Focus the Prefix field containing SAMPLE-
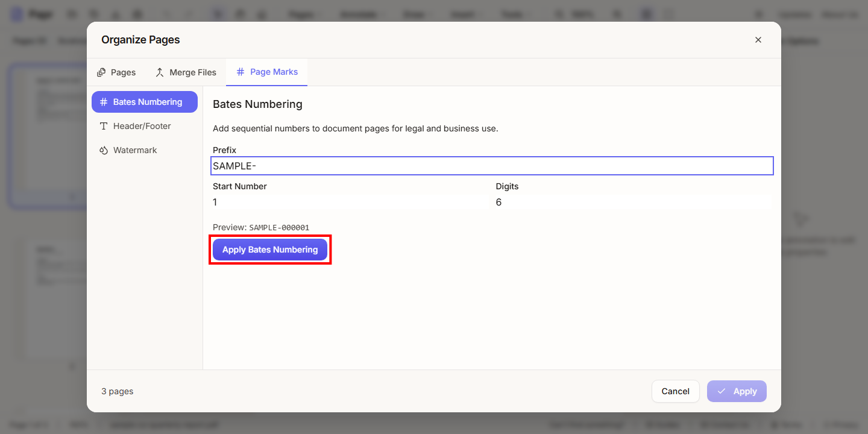 tap(492, 166)
